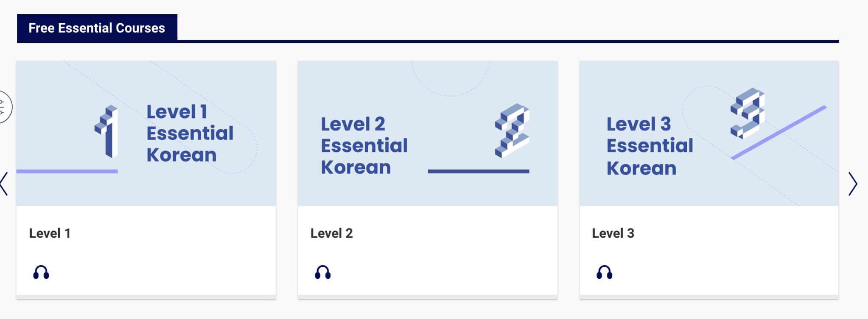Click the 3D number 2 block icon
The height and width of the screenshot is (319, 868).
[512, 130]
